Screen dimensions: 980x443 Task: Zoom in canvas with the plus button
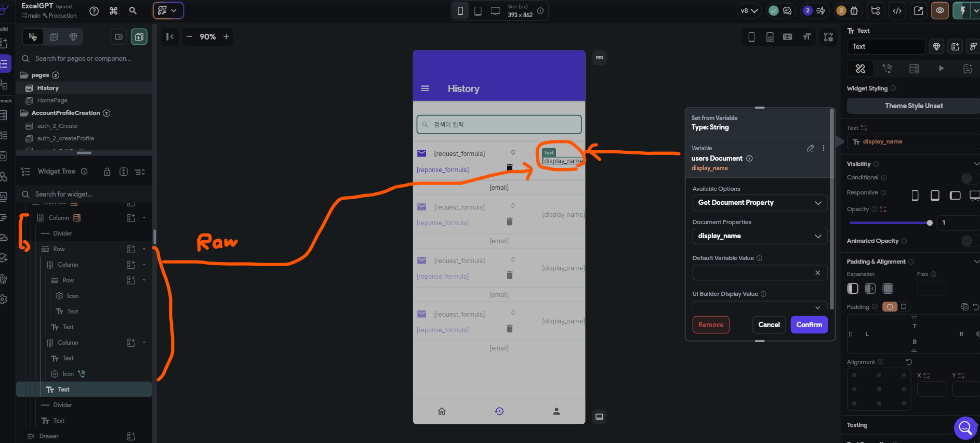tap(226, 36)
